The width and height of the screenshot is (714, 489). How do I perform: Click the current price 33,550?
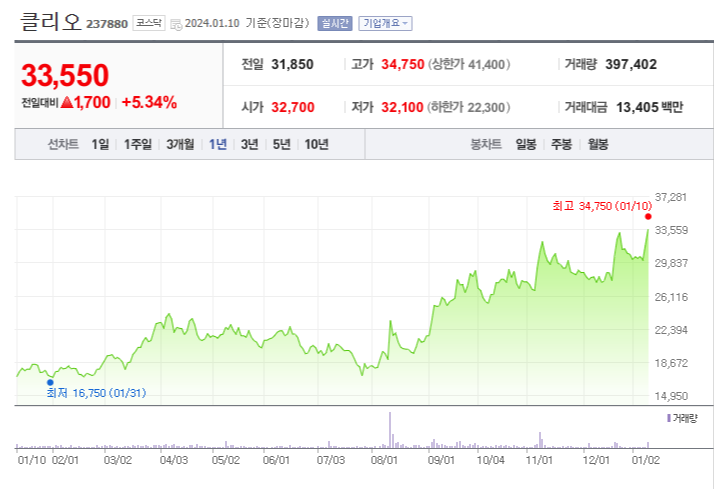click(x=65, y=75)
